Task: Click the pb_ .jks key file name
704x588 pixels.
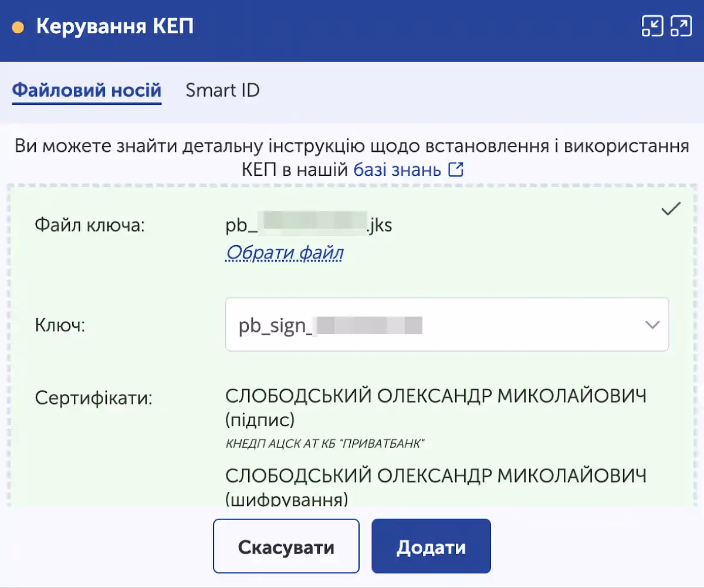Action: [x=308, y=225]
